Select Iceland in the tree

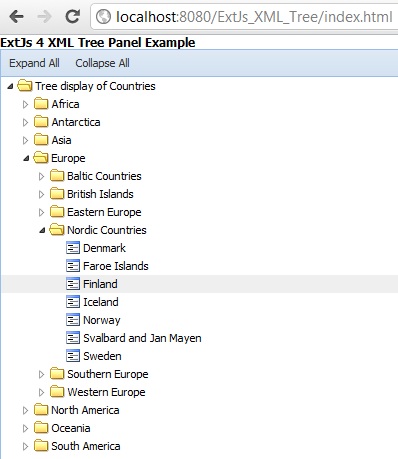pos(101,302)
